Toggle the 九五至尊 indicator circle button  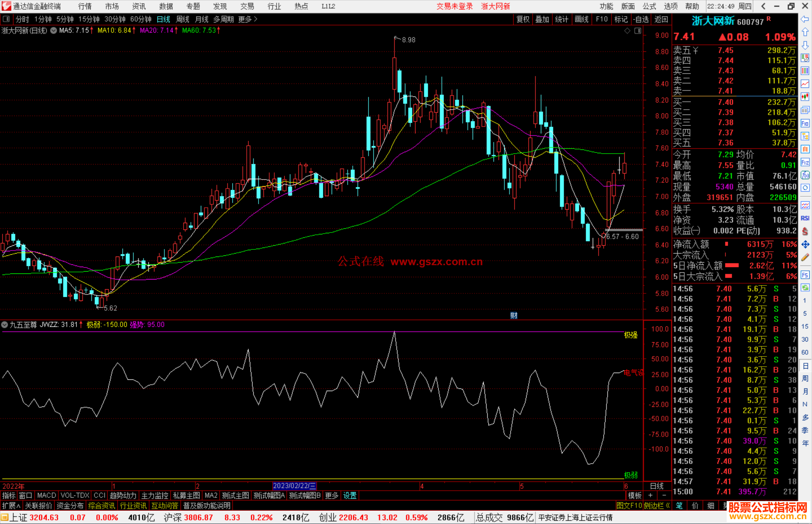click(x=5, y=325)
